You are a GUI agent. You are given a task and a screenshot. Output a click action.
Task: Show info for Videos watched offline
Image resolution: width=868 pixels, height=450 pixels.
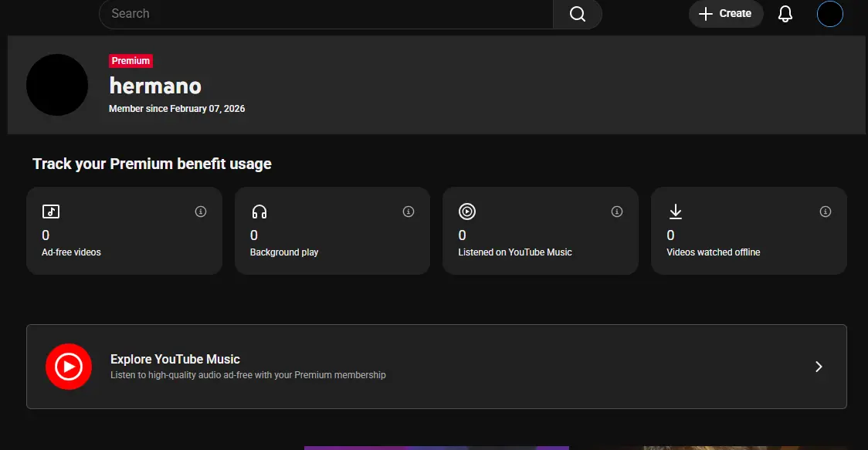(x=826, y=211)
